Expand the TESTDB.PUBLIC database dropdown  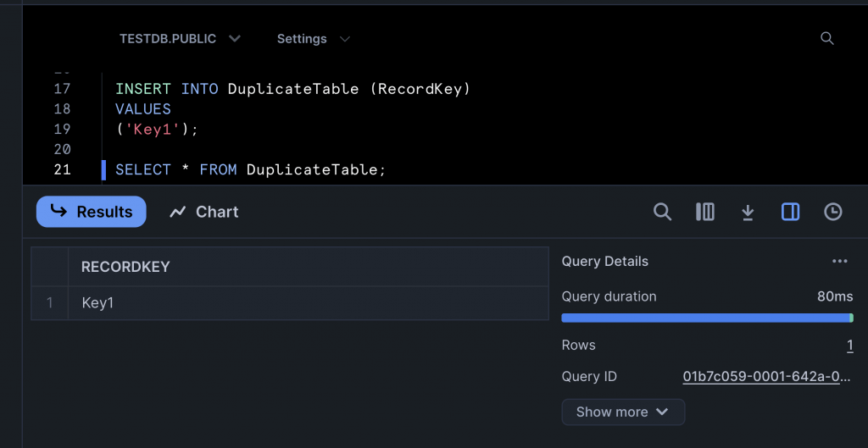point(180,39)
